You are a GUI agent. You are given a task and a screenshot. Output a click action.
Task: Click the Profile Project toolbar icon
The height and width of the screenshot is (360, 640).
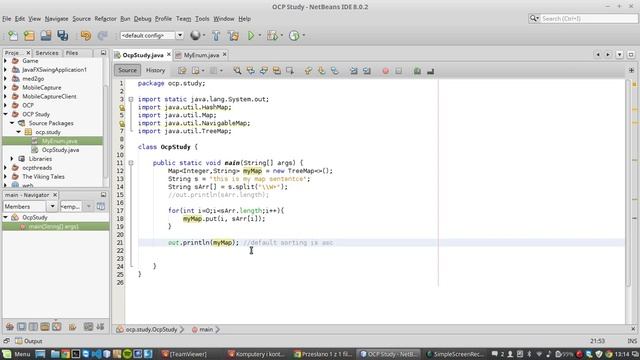(x=294, y=36)
